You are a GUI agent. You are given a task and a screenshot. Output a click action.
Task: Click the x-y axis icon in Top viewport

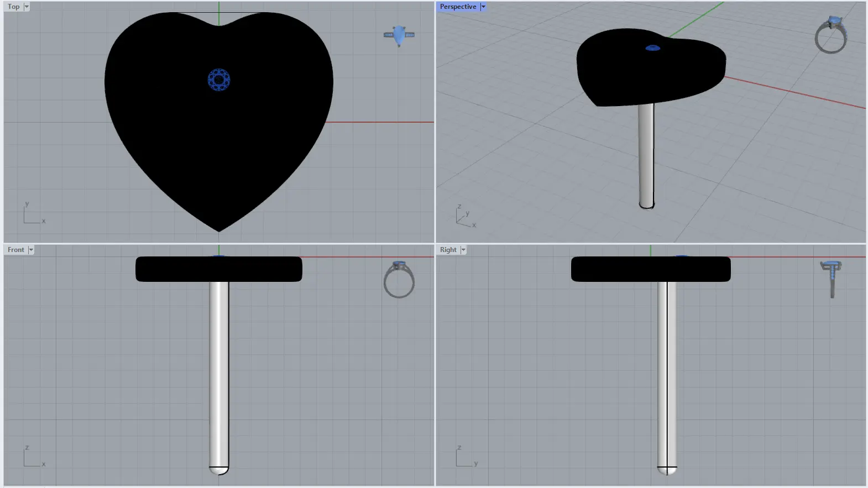click(x=32, y=214)
